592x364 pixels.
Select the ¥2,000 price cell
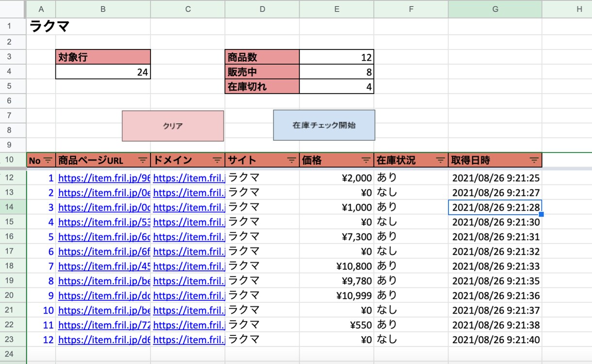(337, 178)
